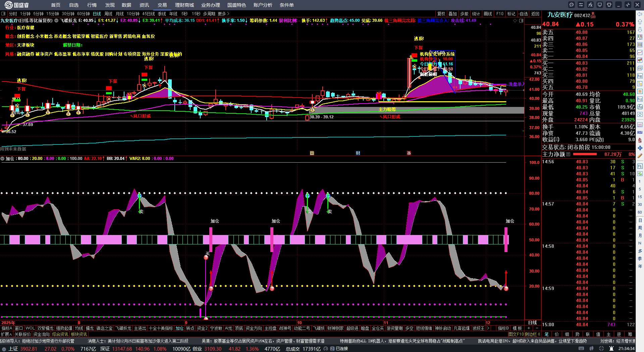Open the skin shirt icon in title bar
The height and width of the screenshot is (352, 644).
pos(609,5)
